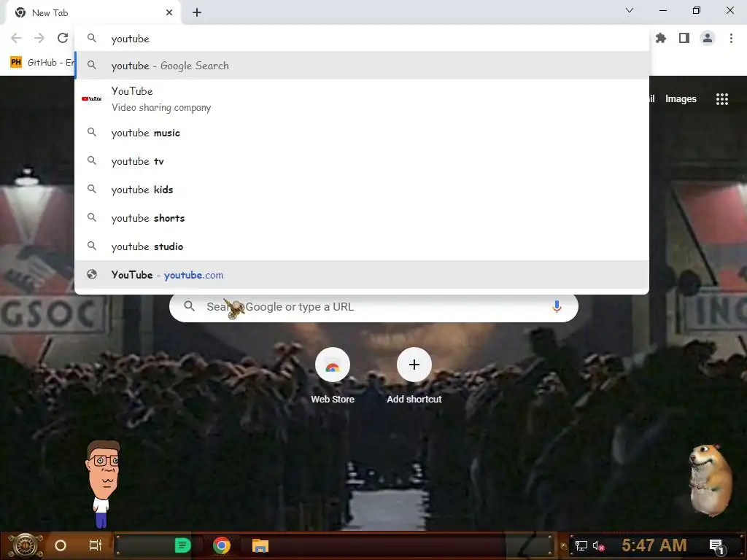
Task: Open the YouTube - youtube.com suggestion
Action: [x=362, y=275]
